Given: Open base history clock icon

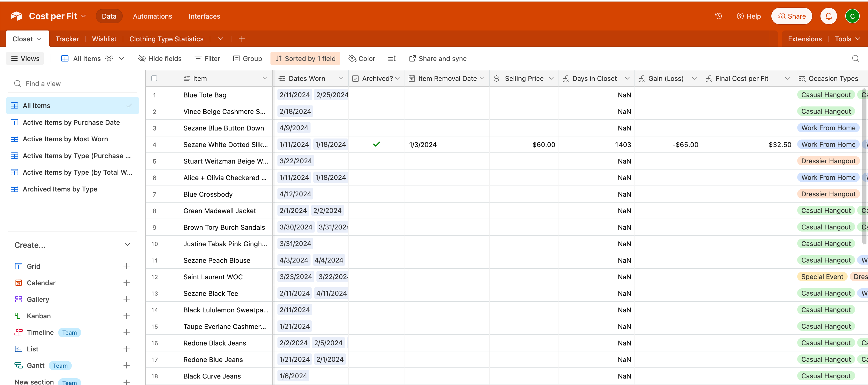Looking at the screenshot, I should pos(718,16).
